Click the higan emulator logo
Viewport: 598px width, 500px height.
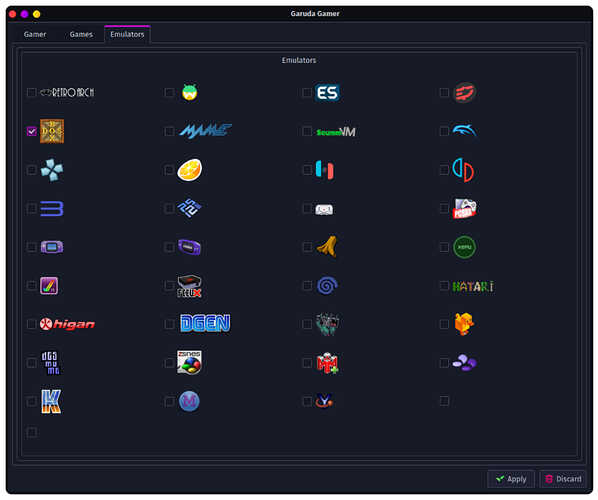[x=67, y=324]
